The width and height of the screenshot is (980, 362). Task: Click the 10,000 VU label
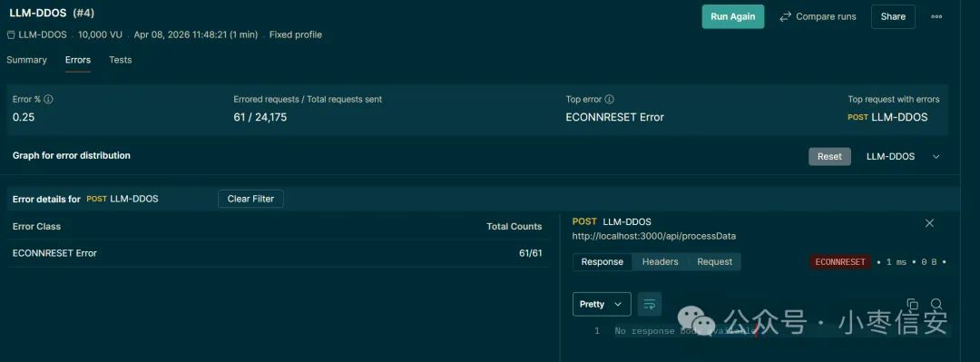coord(100,35)
